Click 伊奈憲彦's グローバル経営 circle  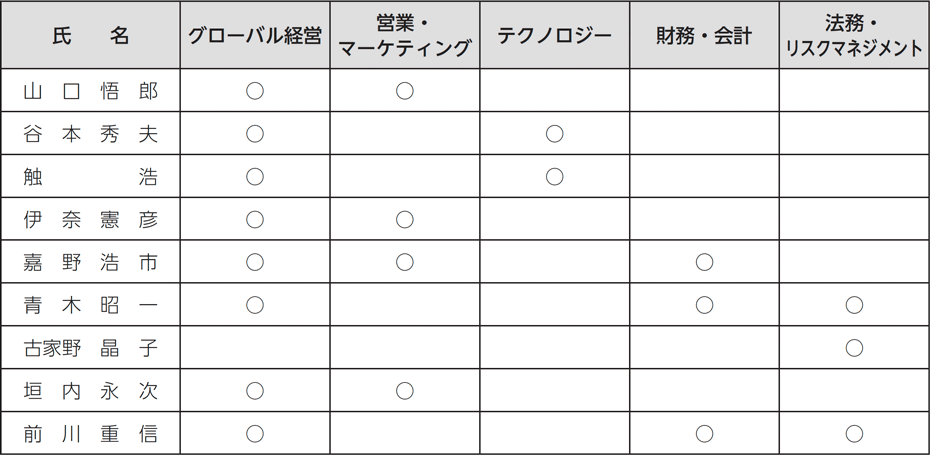point(255,219)
